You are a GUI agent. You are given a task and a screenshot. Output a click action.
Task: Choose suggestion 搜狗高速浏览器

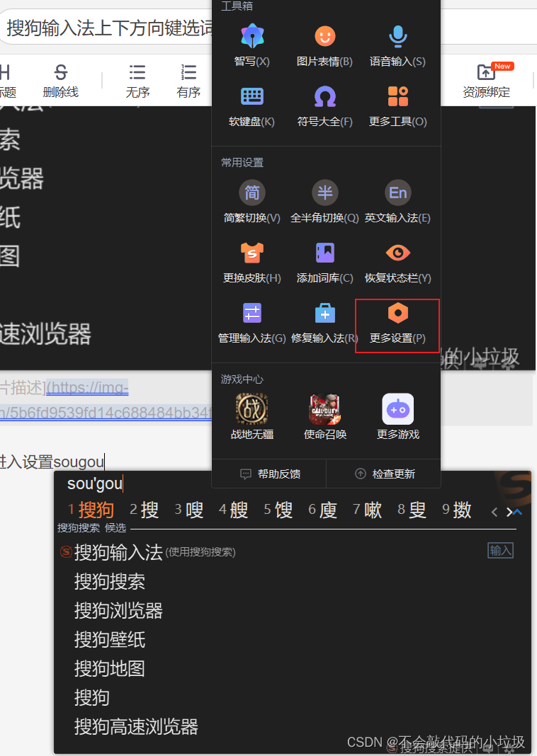[136, 726]
